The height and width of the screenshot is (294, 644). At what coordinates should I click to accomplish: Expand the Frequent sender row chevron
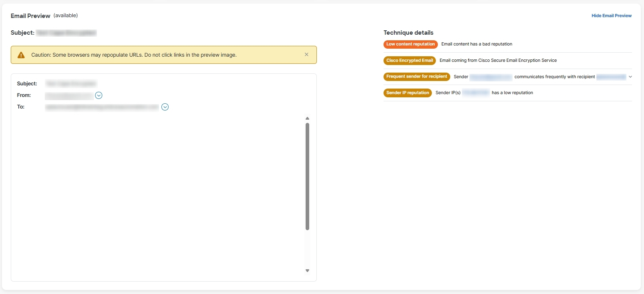pyautogui.click(x=630, y=77)
